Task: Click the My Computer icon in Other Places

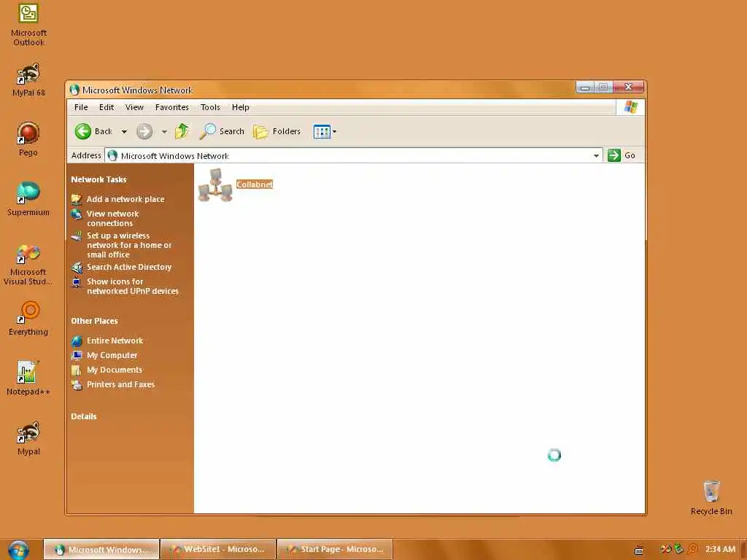Action: [76, 355]
